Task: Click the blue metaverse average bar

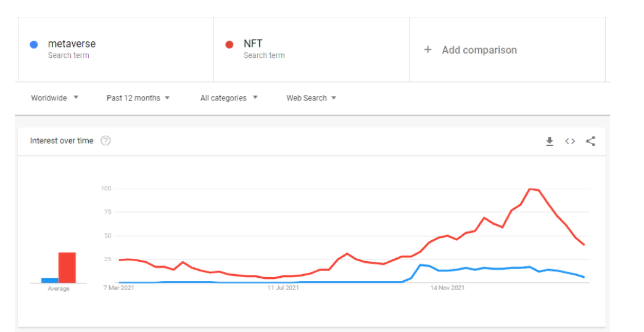Action: click(50, 280)
